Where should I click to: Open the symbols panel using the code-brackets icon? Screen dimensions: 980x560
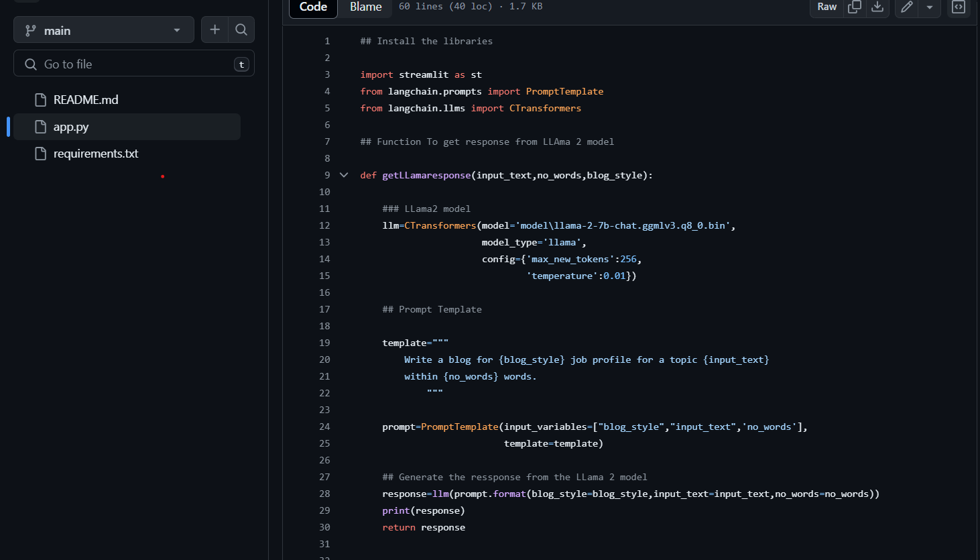(x=959, y=7)
